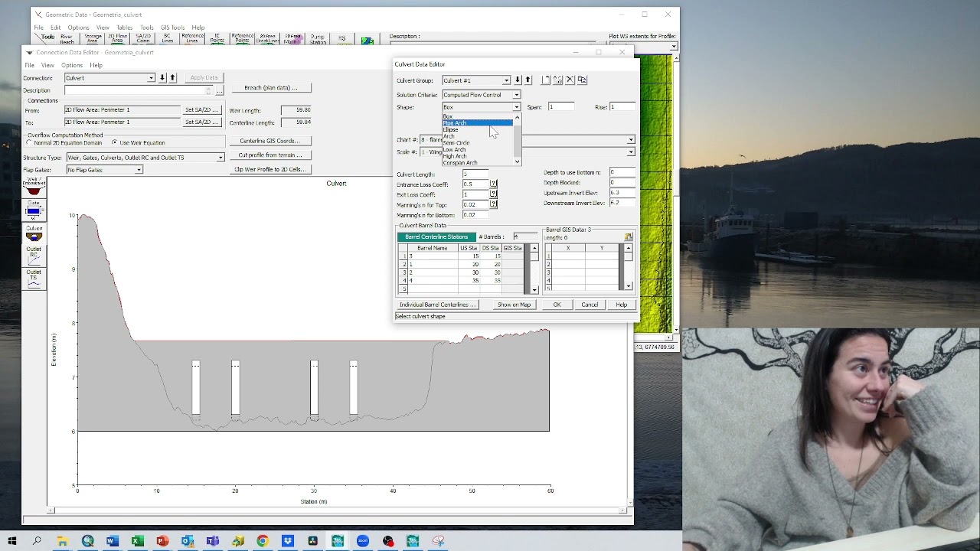The image size is (980, 551).
Task: Click down arrow next to Culvert Group
Action: (518, 80)
